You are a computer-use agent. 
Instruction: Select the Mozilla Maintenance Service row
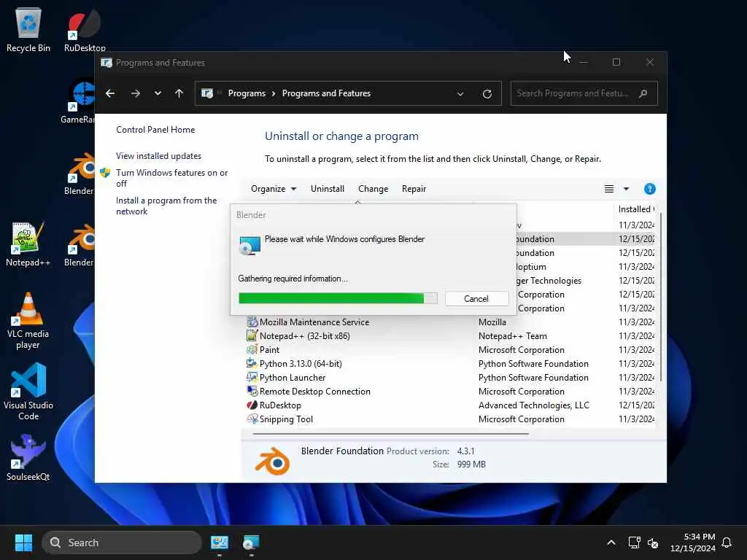click(449, 322)
